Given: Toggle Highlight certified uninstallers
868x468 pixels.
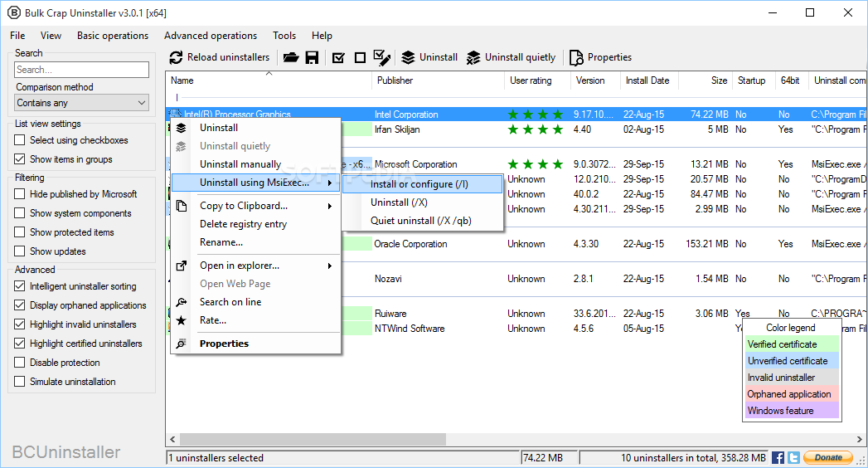Looking at the screenshot, I should tap(19, 344).
